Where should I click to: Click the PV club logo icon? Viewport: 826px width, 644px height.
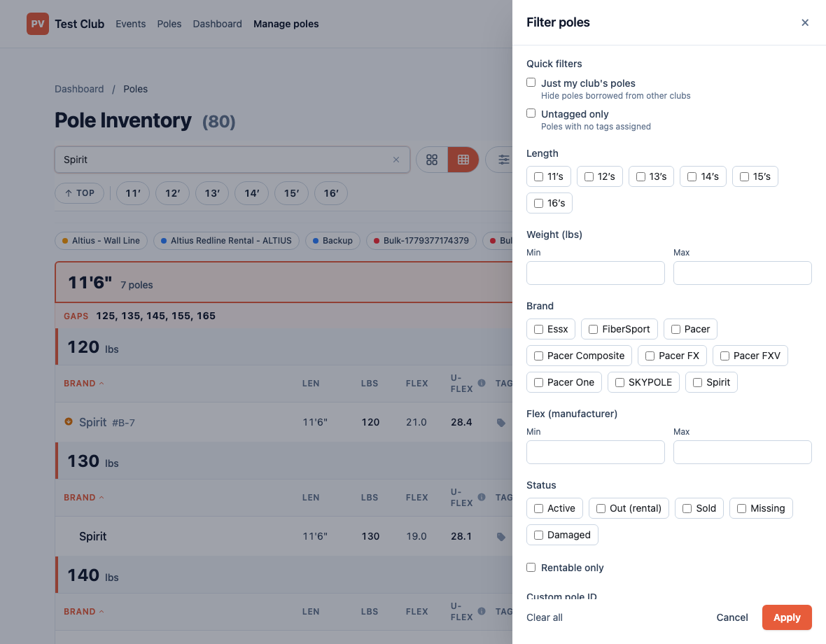pos(37,24)
